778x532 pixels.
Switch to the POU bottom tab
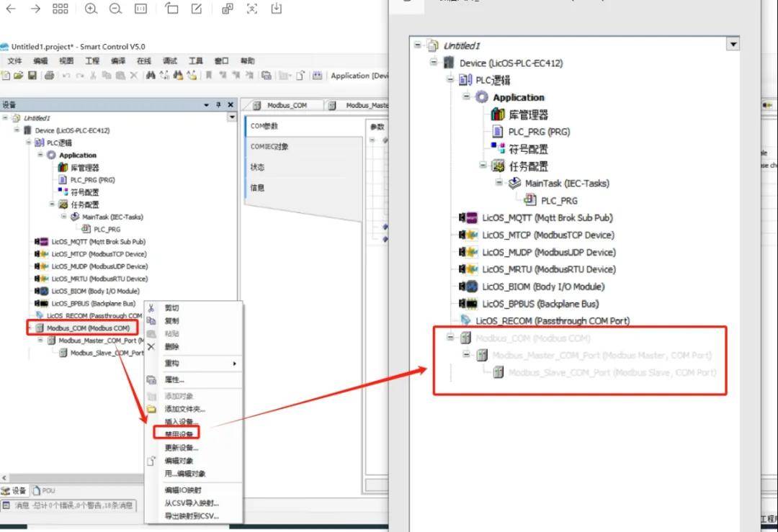(44, 490)
